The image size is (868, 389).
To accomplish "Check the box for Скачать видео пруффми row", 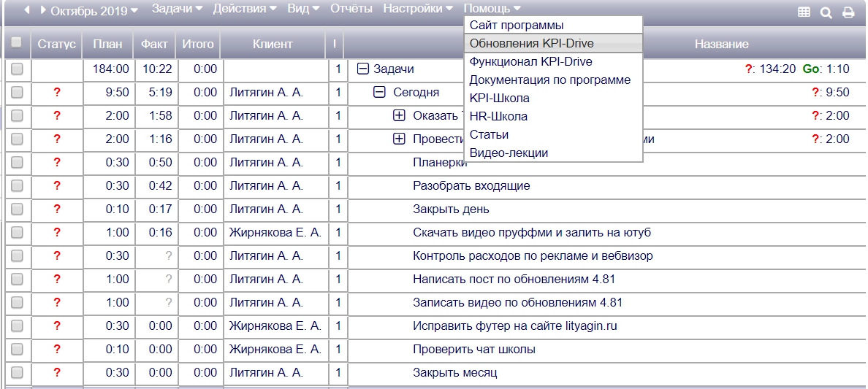I will [x=17, y=232].
